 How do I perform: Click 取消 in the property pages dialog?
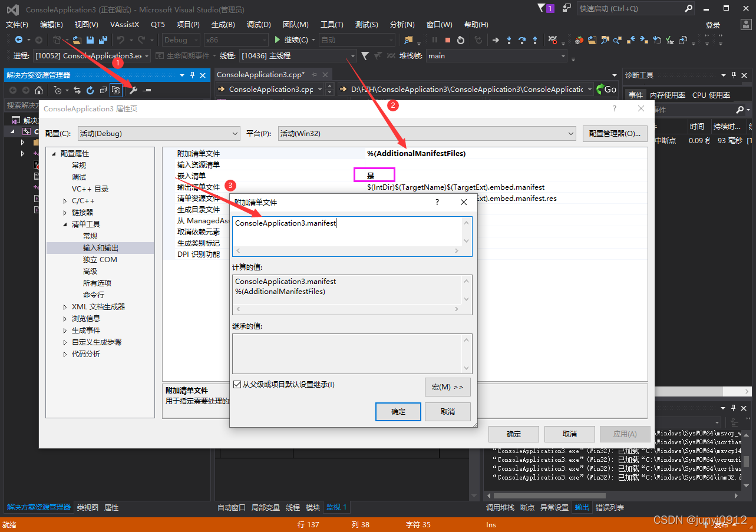tap(570, 434)
